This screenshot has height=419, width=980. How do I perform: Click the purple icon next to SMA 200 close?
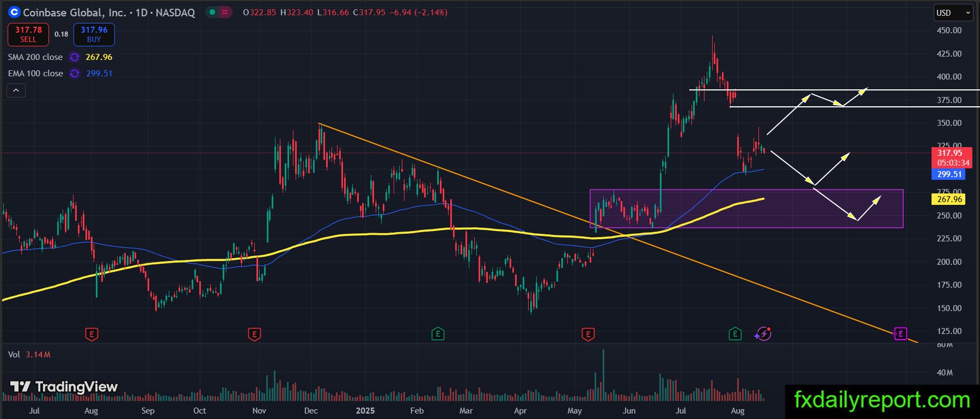75,57
